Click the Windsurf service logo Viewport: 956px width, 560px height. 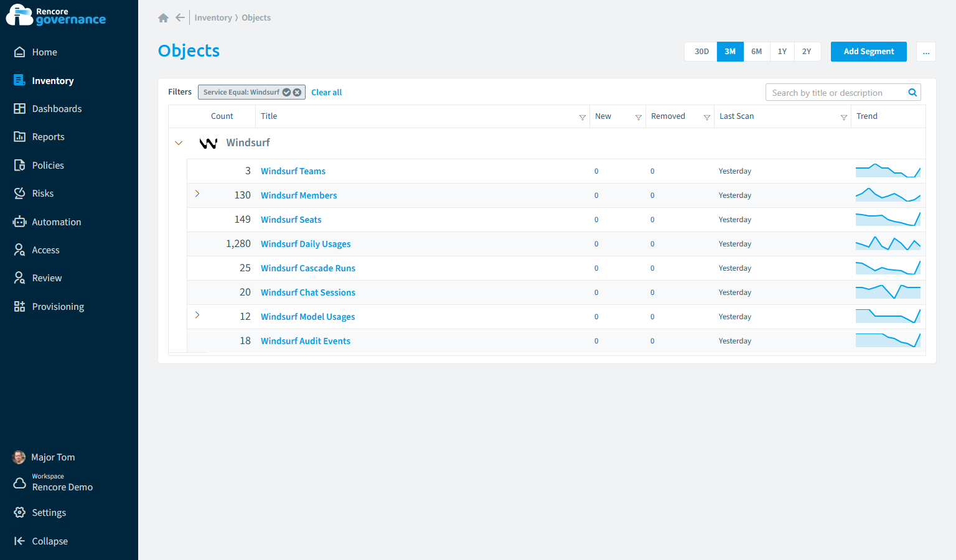click(x=209, y=143)
